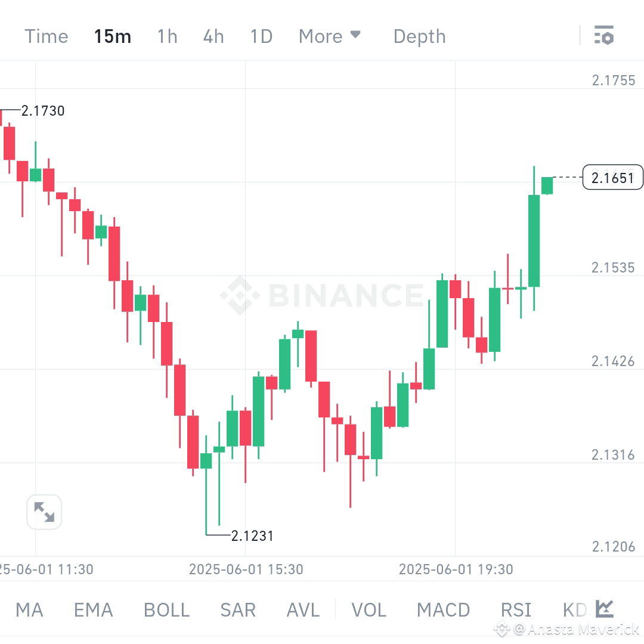Activate the SAR indicator
The image size is (644, 644).
coord(237,609)
